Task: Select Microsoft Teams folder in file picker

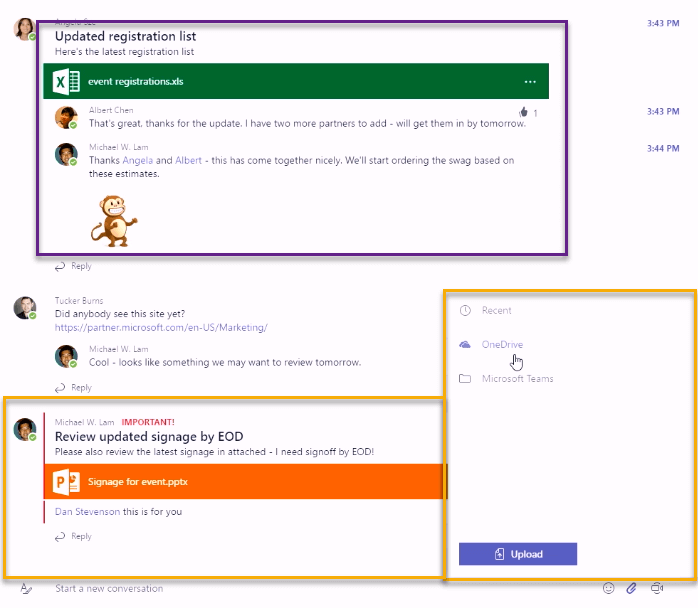Action: (x=517, y=379)
